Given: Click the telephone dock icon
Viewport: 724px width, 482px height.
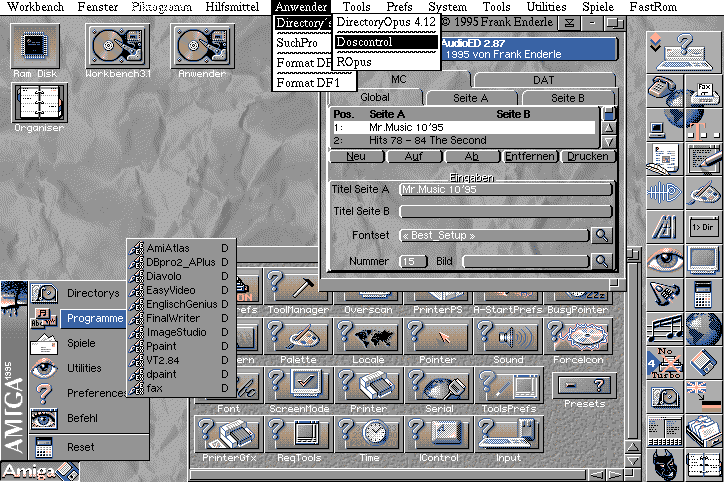Looking at the screenshot, I should (664, 90).
